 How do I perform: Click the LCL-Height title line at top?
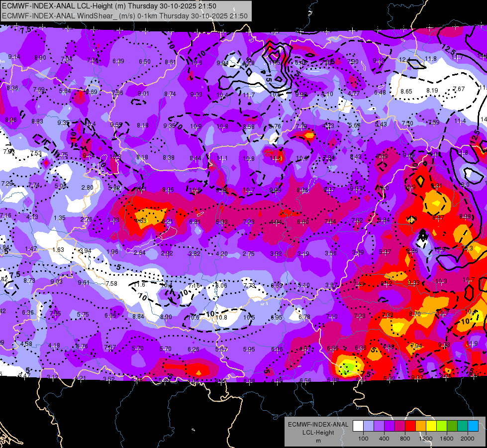point(109,6)
